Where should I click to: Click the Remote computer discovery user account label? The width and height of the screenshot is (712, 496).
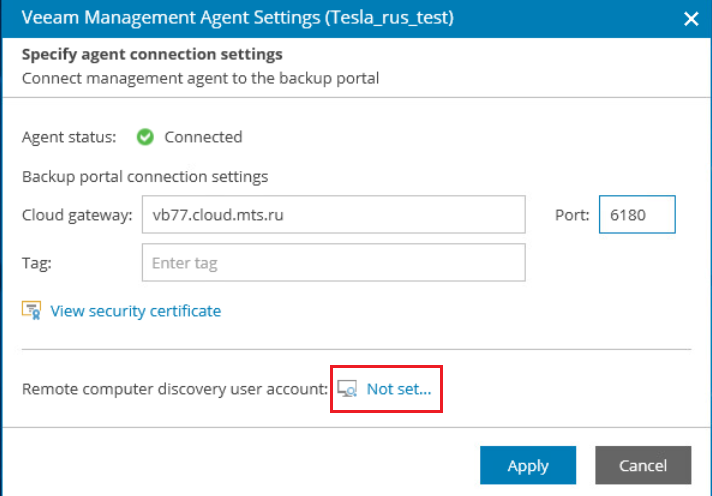175,389
